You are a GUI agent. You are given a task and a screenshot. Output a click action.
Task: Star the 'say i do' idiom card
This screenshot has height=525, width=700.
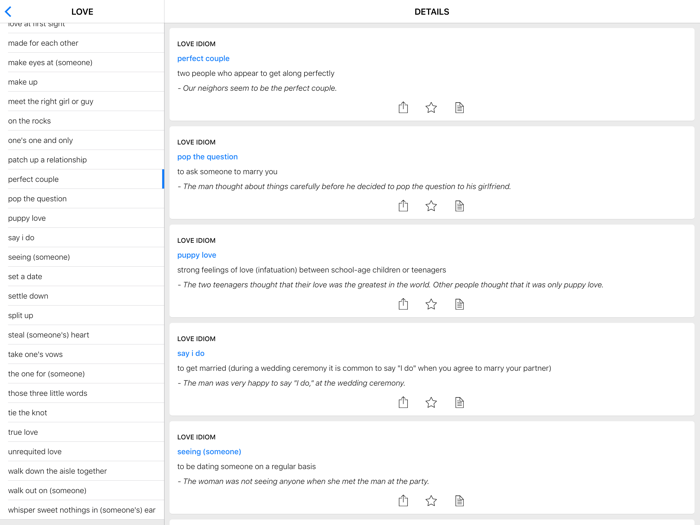pyautogui.click(x=431, y=402)
